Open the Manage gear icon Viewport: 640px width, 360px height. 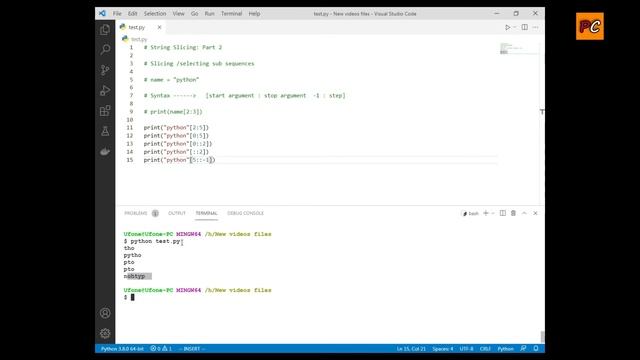click(105, 333)
